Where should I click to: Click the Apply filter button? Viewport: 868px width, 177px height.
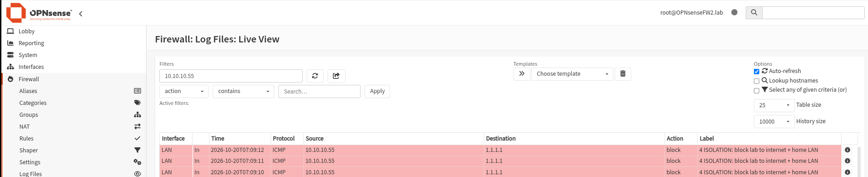pyautogui.click(x=377, y=91)
